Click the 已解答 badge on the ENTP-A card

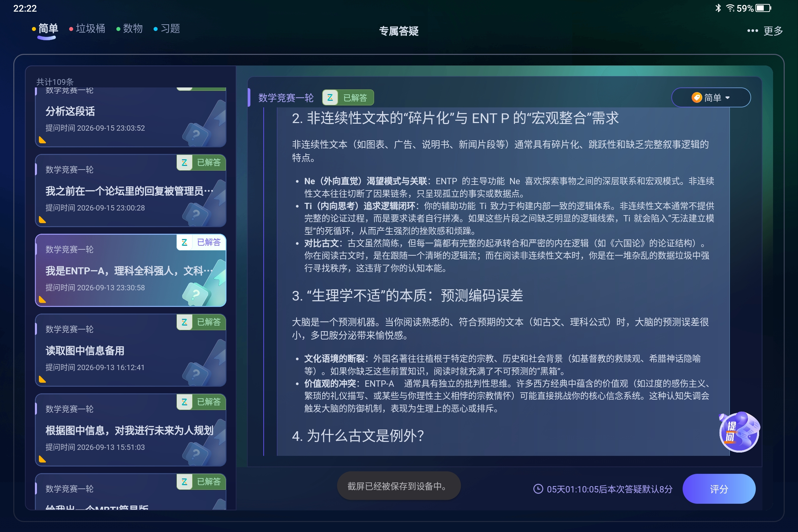point(201,242)
